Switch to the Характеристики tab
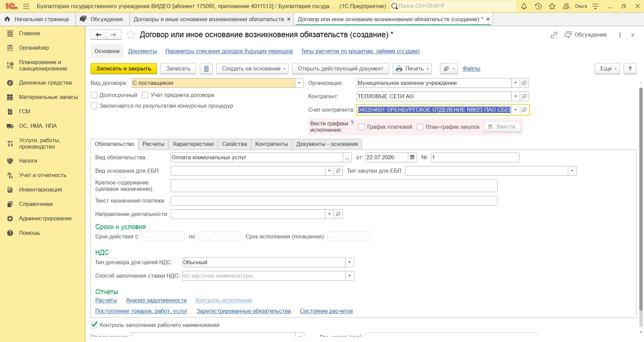Image resolution: width=644 pixels, height=342 pixels. (193, 144)
